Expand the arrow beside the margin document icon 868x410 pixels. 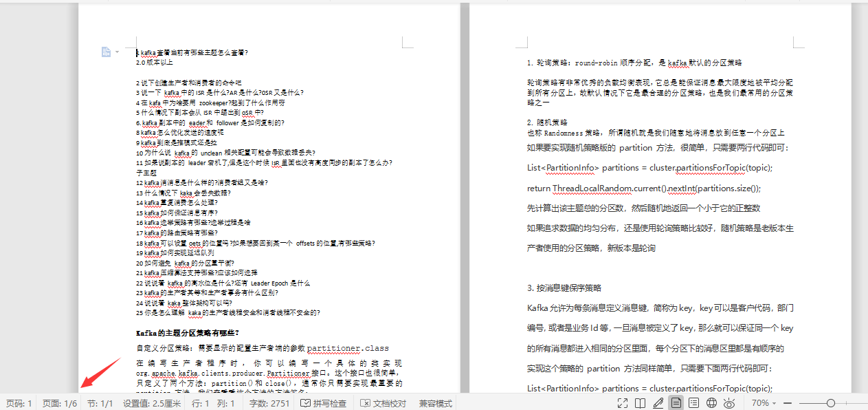[117, 52]
